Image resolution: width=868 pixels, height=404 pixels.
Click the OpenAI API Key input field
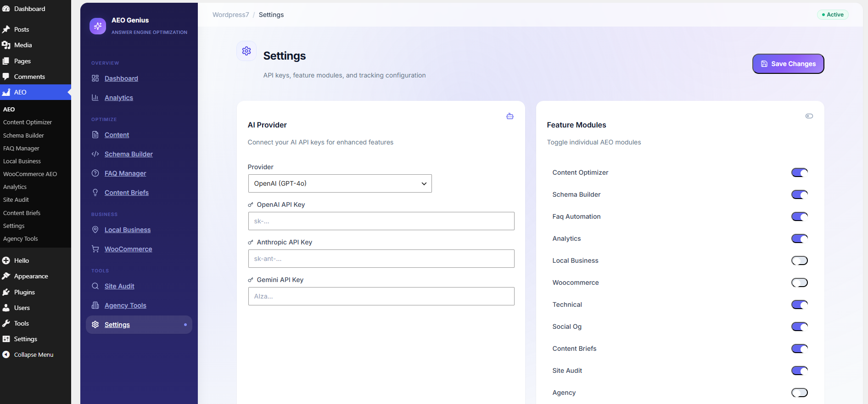pyautogui.click(x=381, y=221)
